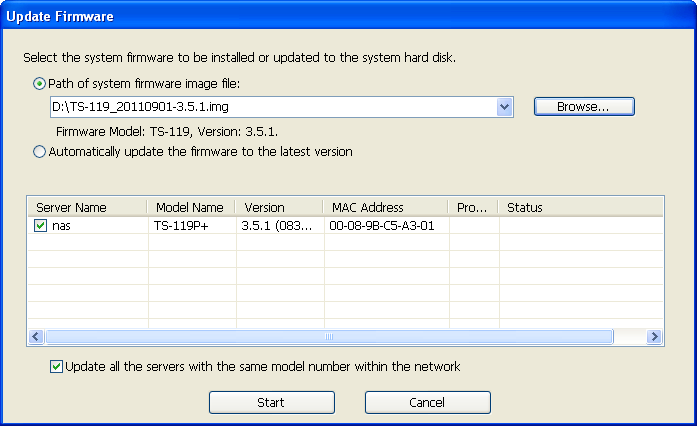
Task: Select 'Path of system firmware image file' option
Action: [40, 84]
